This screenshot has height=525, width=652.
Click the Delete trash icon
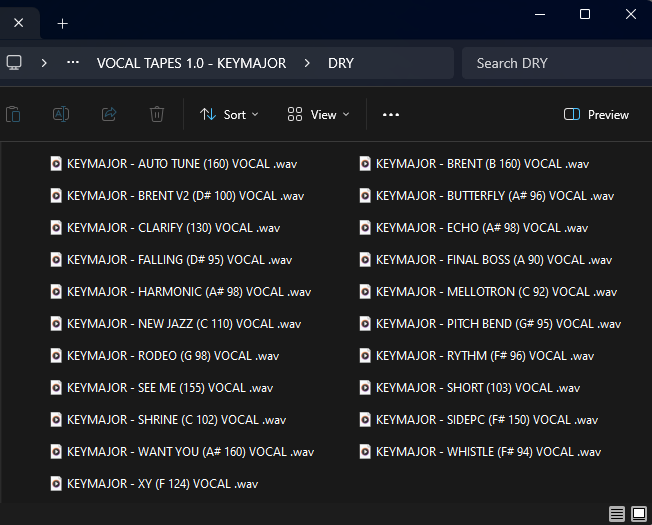click(157, 114)
